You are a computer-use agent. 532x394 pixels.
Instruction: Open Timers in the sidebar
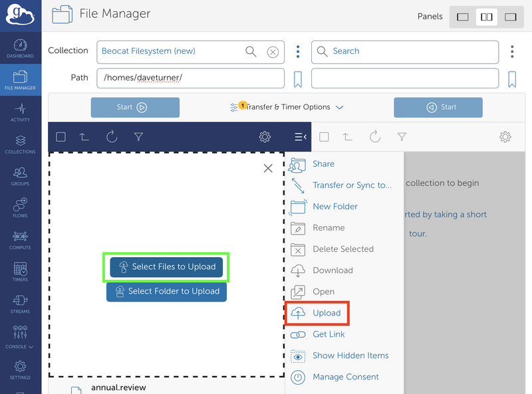tap(20, 271)
